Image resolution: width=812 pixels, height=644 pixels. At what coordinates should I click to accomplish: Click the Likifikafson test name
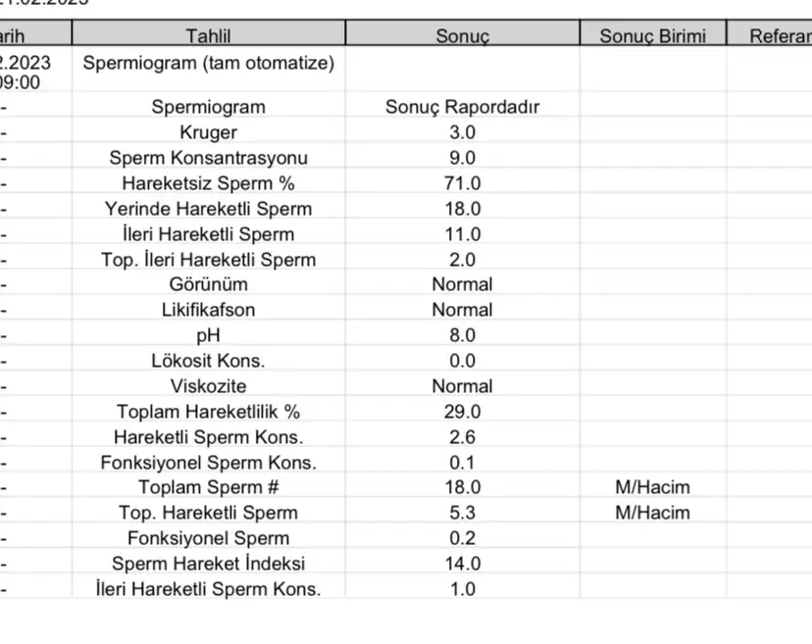tap(208, 310)
